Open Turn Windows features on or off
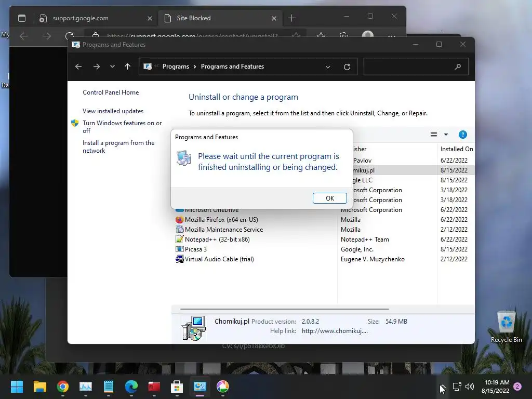Viewport: 532px width, 399px height. 122,127
